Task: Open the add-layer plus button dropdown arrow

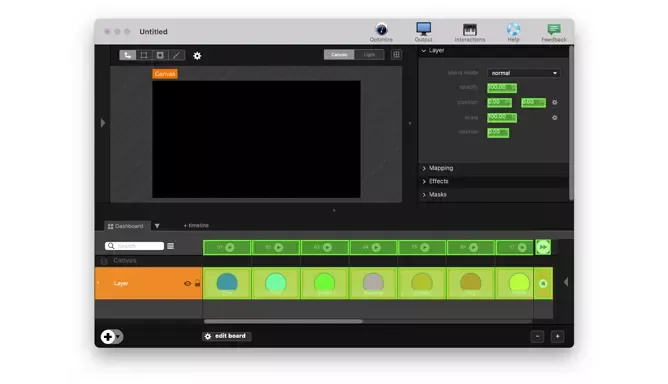Action: 118,337
